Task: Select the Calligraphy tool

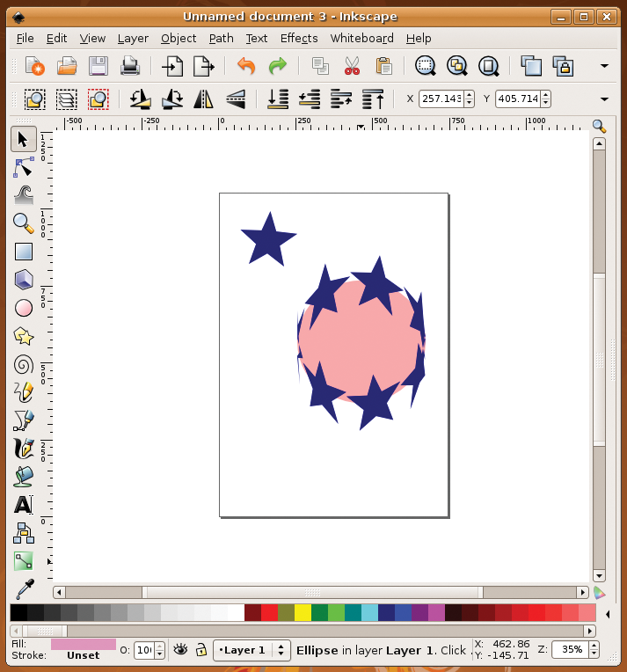Action: 24,449
